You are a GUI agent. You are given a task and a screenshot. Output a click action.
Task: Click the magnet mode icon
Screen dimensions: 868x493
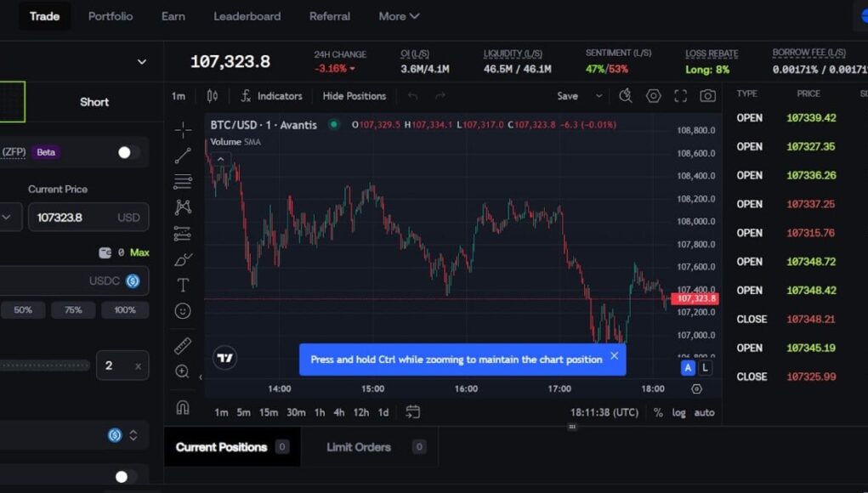point(182,407)
